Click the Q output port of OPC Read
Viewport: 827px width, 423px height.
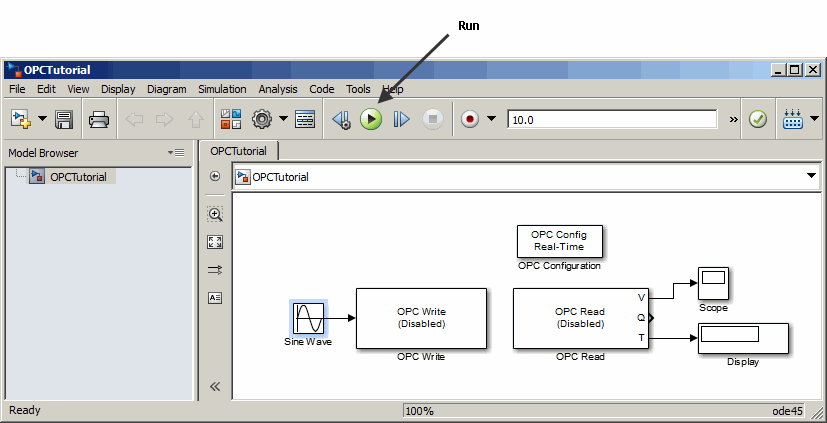tap(652, 318)
